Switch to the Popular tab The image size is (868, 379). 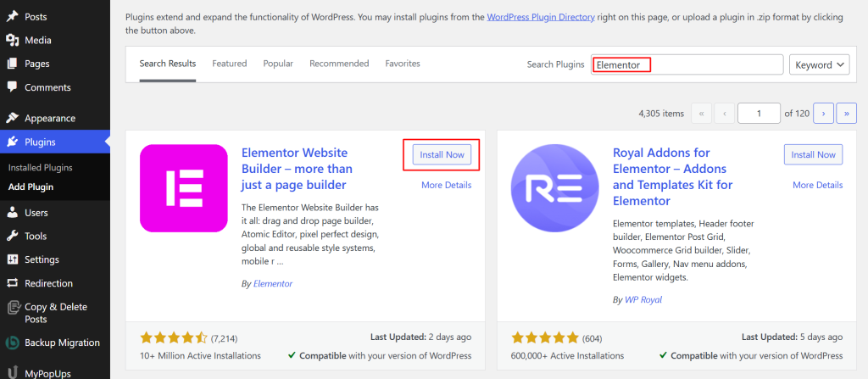278,64
